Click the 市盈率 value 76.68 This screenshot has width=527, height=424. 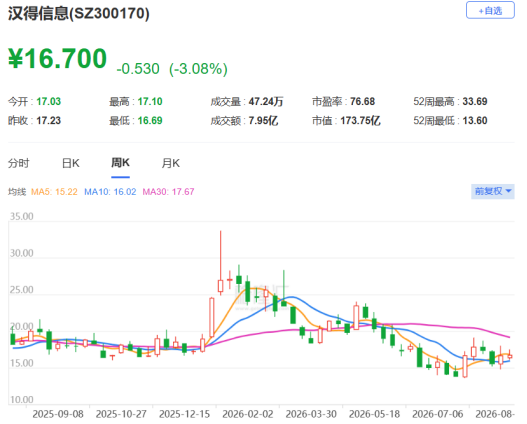(362, 101)
